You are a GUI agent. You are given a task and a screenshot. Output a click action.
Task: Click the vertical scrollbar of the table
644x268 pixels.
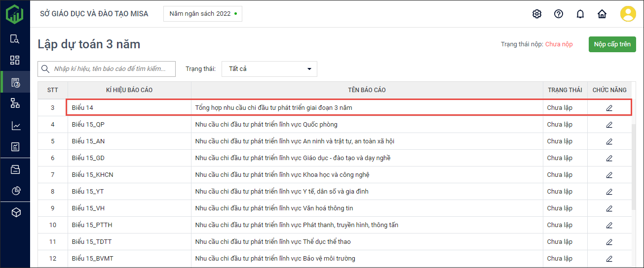coord(634,163)
